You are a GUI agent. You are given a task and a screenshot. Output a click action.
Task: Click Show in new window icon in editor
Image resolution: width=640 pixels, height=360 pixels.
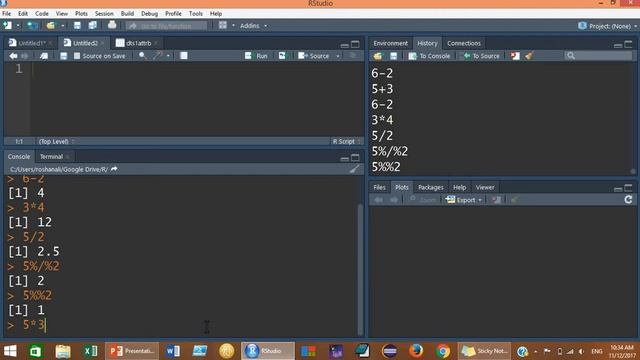coord(43,56)
